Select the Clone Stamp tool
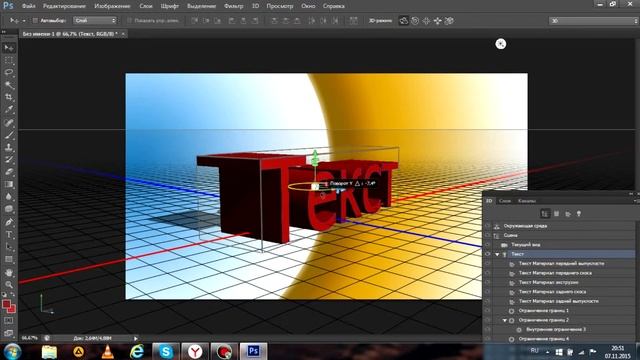Screen dimensions: 640x360 point(9,147)
